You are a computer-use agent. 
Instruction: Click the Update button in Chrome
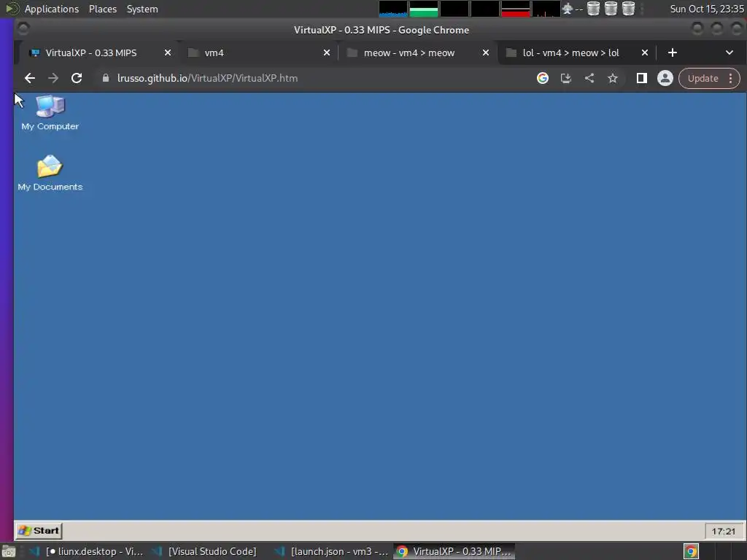click(x=703, y=78)
